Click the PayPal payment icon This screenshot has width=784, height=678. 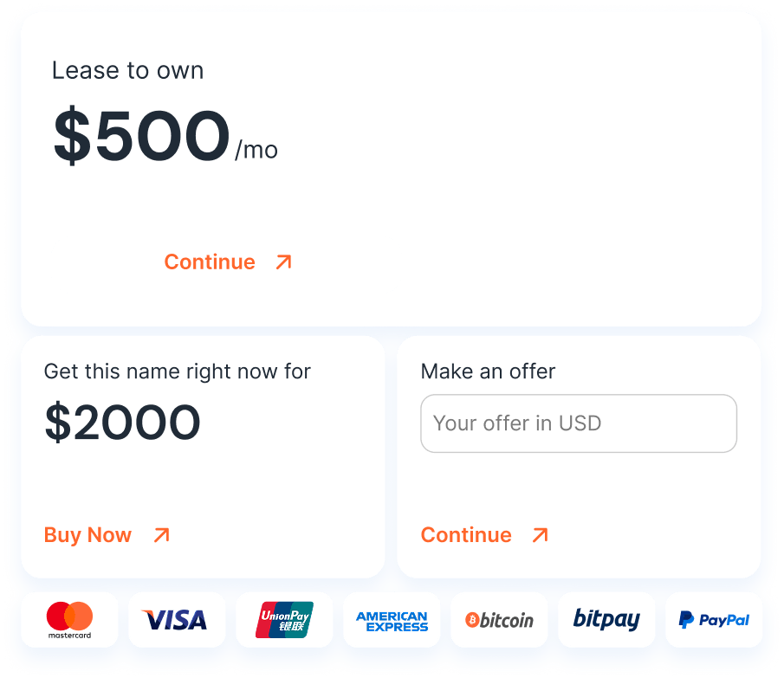click(714, 619)
